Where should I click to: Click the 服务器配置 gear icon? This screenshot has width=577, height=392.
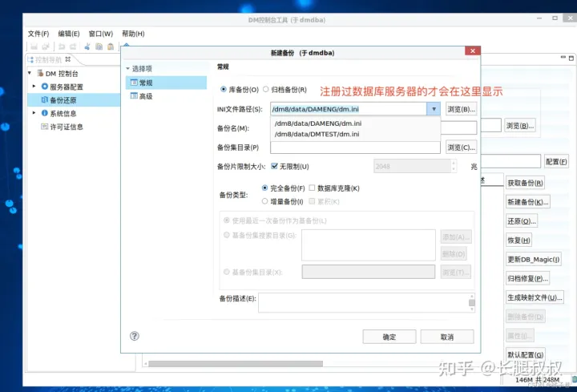point(45,87)
